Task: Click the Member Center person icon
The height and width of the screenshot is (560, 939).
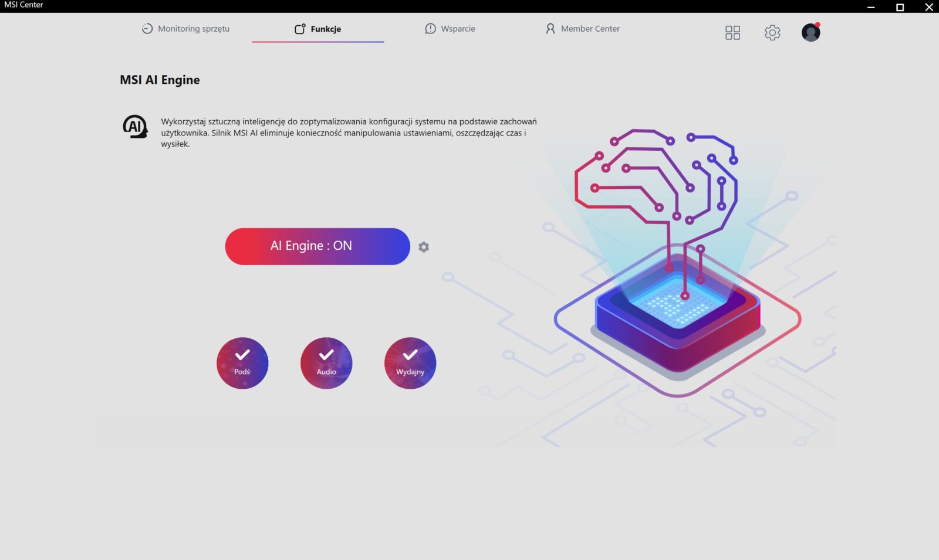Action: [550, 29]
